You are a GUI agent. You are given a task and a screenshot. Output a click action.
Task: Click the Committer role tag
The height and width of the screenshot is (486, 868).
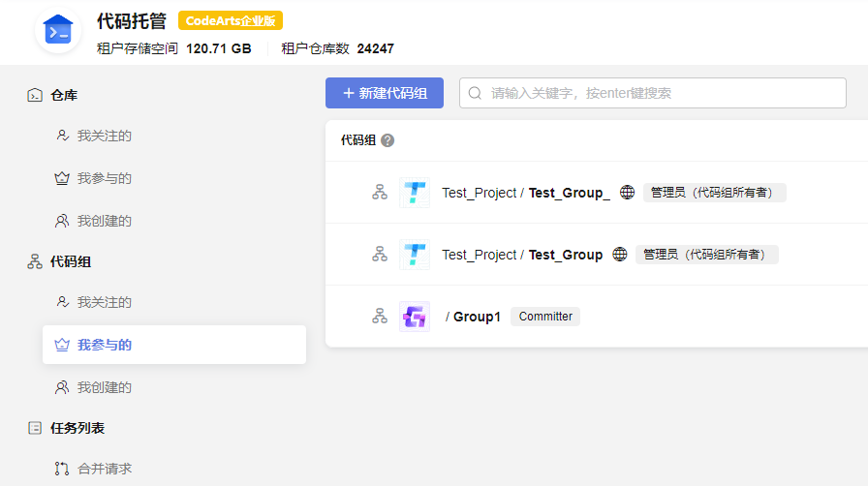[545, 317]
